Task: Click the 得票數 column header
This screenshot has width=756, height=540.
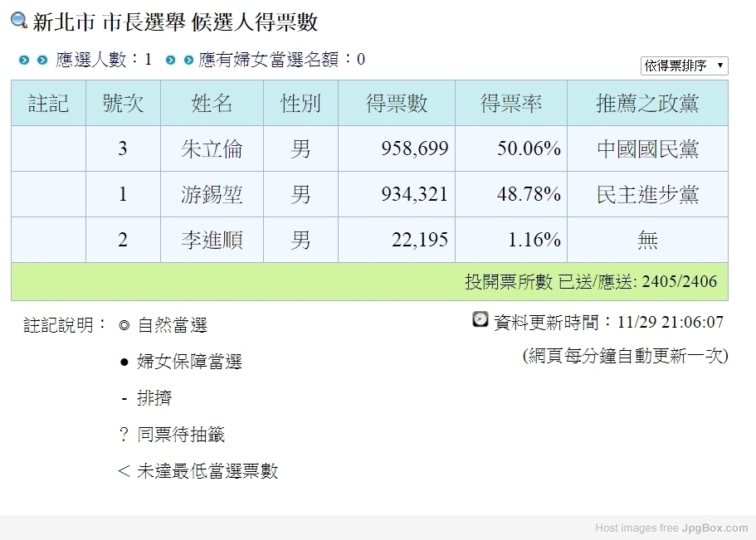Action: point(397,103)
